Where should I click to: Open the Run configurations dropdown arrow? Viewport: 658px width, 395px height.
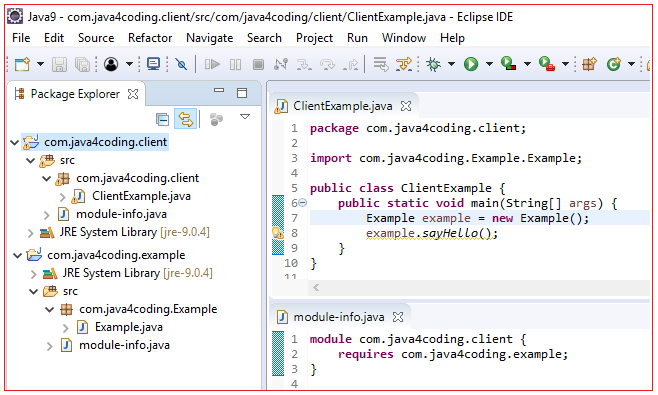[x=489, y=64]
